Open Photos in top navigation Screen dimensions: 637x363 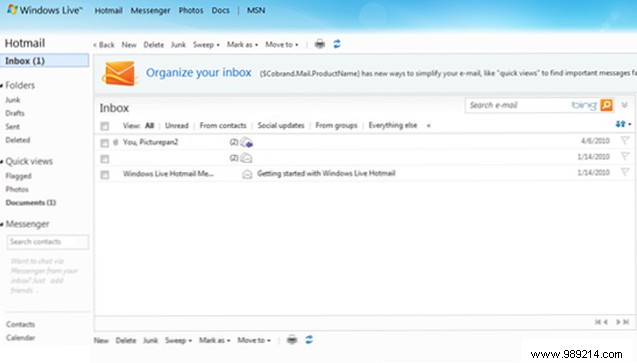pos(191,11)
